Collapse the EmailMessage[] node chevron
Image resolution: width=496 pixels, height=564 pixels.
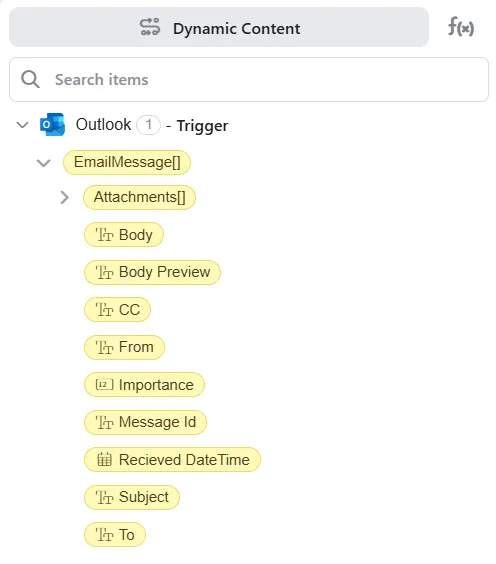[44, 163]
